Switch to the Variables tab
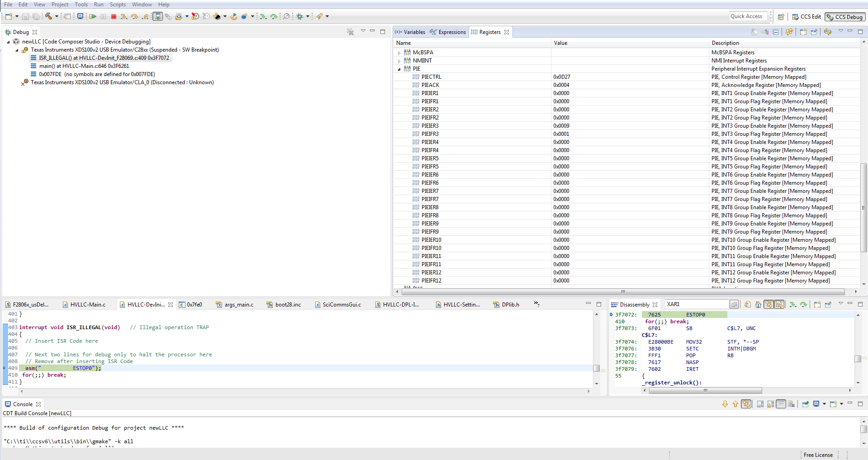868x460 pixels. coord(410,32)
